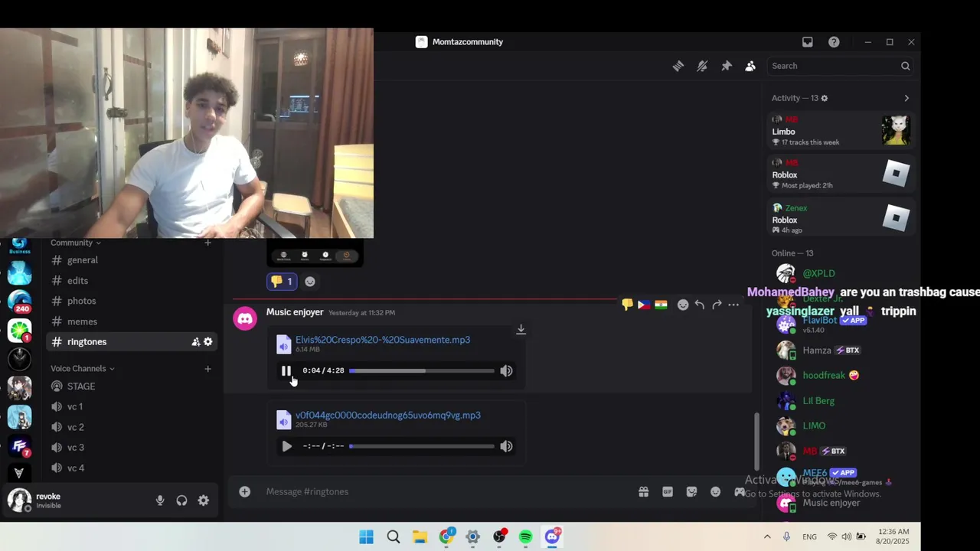The width and height of the screenshot is (980, 551).
Task: Toggle microphone mute in user panel
Action: [x=160, y=500]
